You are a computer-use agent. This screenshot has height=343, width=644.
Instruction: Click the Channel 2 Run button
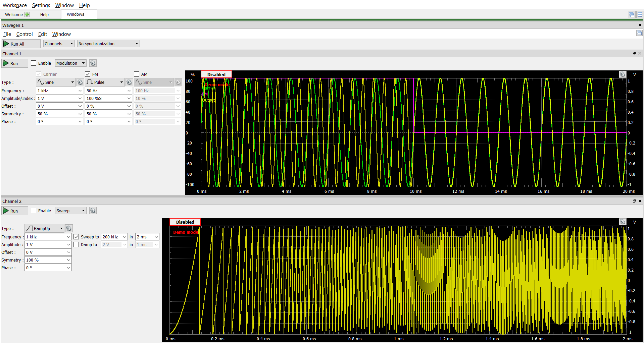tap(15, 211)
